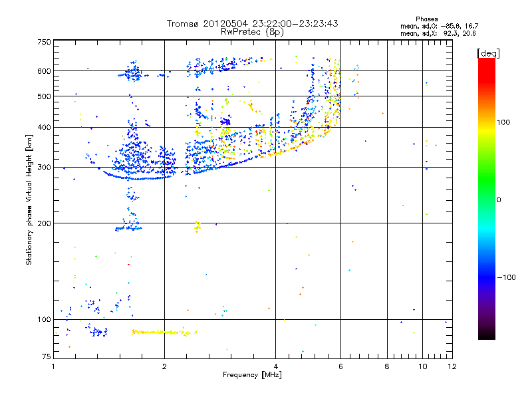Click the 'RwPretec (8p)' subtitle
The image size is (532, 399).
click(252, 32)
